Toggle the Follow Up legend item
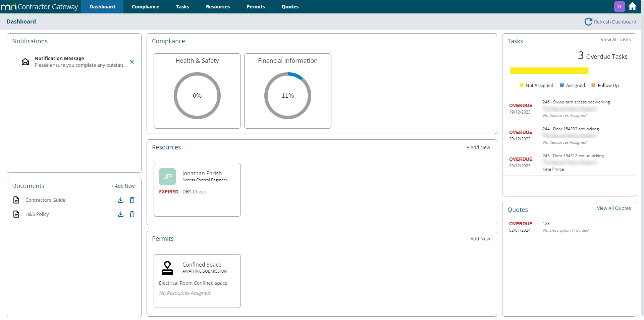Image resolution: width=644 pixels, height=320 pixels. (605, 85)
